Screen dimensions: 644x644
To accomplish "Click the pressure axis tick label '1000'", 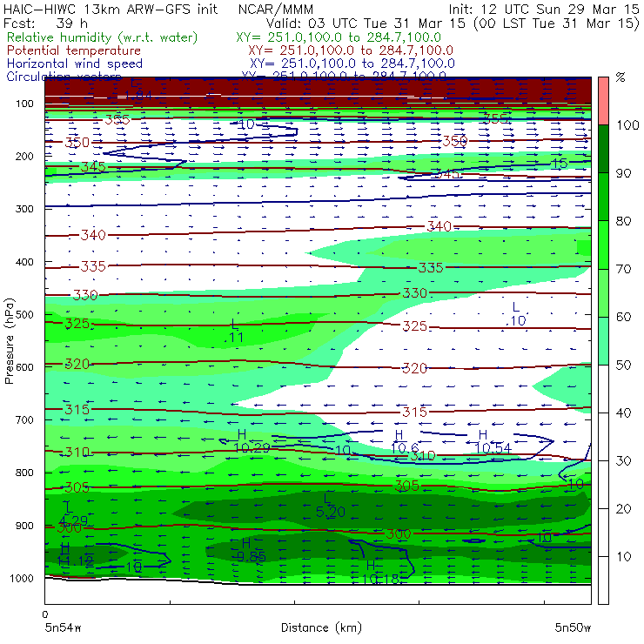I will (x=22, y=578).
